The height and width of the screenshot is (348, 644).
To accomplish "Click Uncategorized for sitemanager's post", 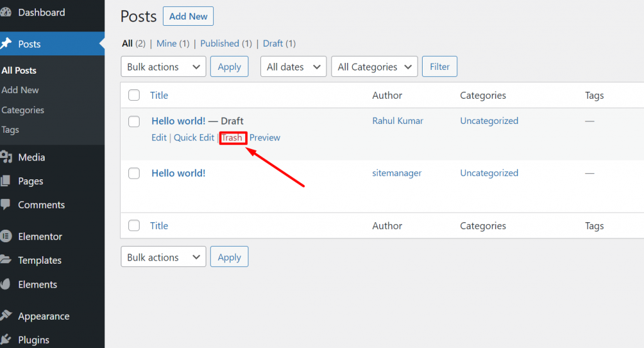I will tap(489, 173).
